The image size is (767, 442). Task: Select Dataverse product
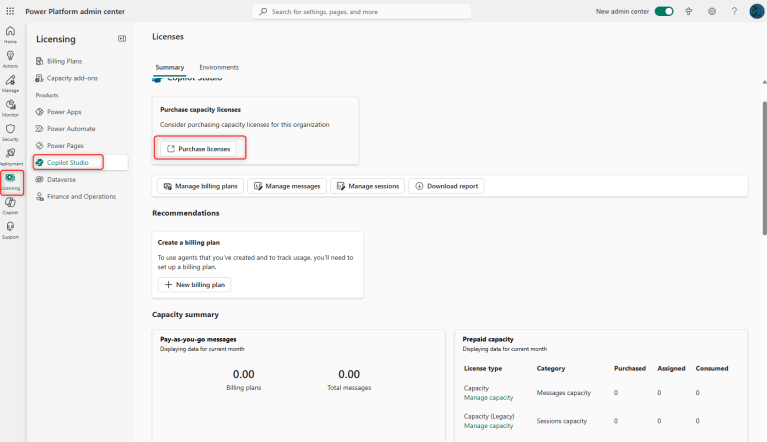pos(61,179)
